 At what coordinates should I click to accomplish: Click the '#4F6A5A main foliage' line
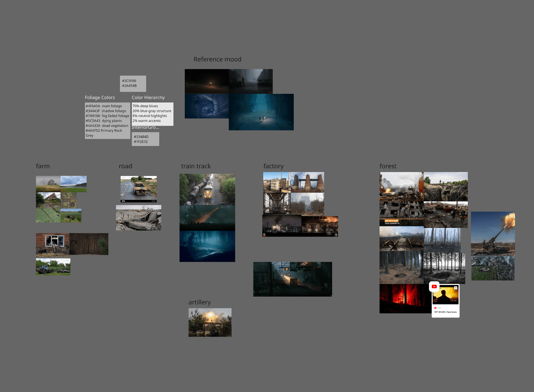click(x=104, y=106)
